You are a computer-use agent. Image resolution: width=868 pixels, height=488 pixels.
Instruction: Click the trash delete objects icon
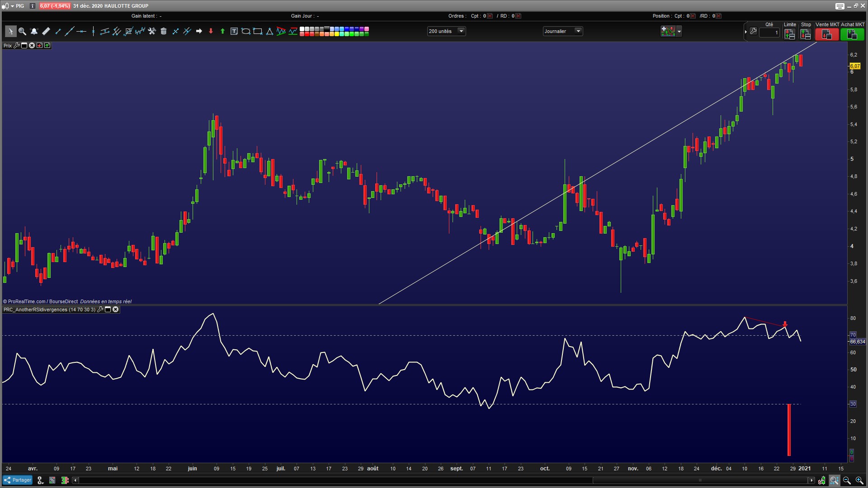pos(164,31)
